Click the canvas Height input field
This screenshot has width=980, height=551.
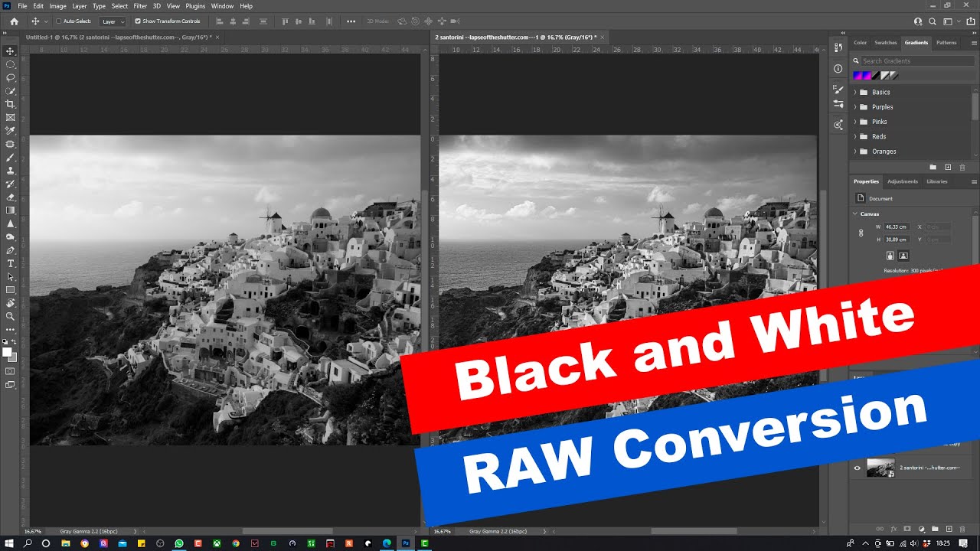[x=897, y=240]
